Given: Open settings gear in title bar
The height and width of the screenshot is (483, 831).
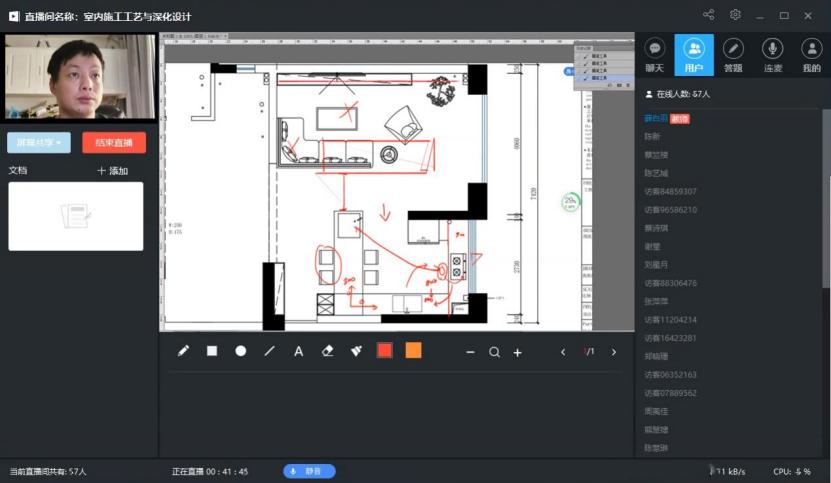Looking at the screenshot, I should click(735, 15).
